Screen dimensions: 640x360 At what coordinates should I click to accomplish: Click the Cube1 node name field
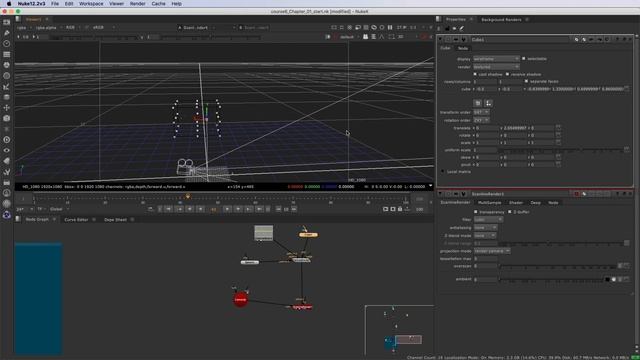tap(520, 40)
